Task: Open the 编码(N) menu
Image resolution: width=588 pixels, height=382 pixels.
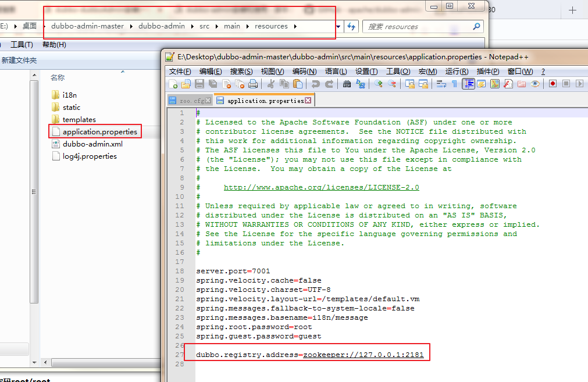Action: point(304,72)
